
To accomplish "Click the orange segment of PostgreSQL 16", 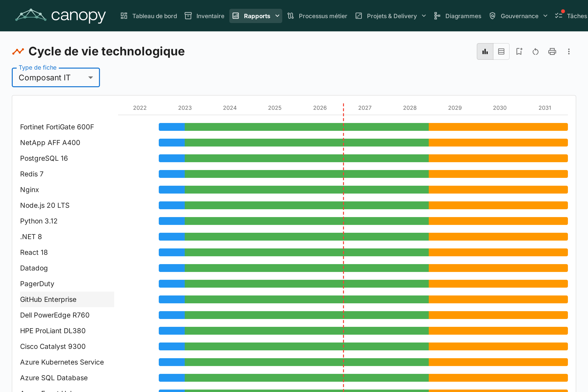I will (498, 158).
